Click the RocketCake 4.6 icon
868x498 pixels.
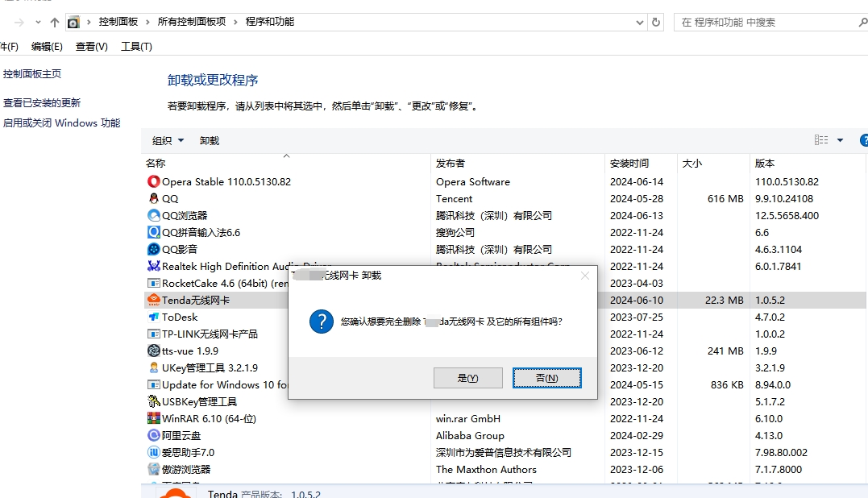(153, 283)
